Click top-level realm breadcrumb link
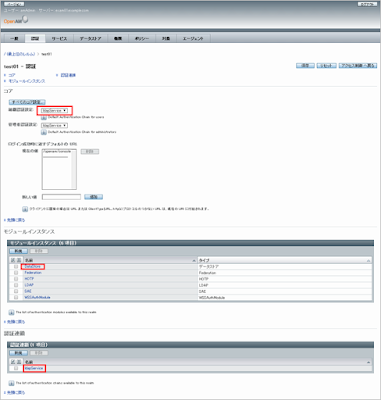Viewport: 381px width, 400px height. point(20,54)
